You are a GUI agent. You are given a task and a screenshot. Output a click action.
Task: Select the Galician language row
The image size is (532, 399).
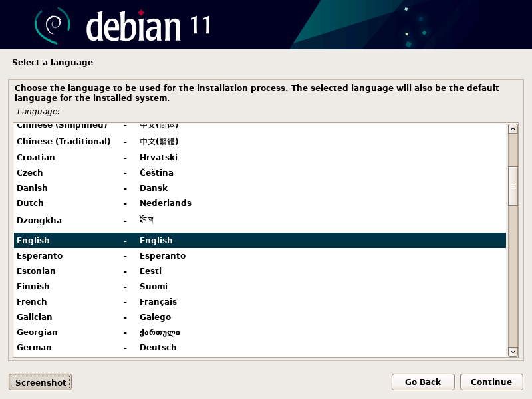(260, 317)
